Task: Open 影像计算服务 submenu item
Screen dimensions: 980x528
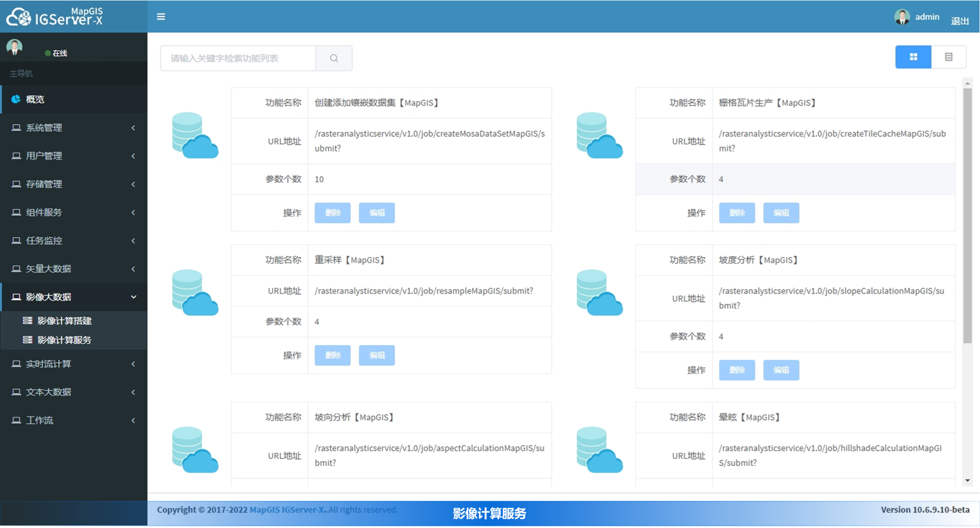Action: pyautogui.click(x=74, y=340)
